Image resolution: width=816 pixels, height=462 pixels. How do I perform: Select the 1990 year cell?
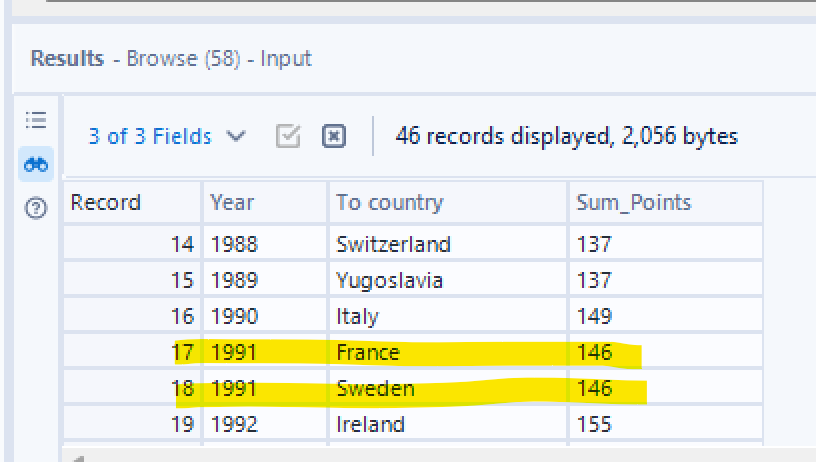coord(265,316)
